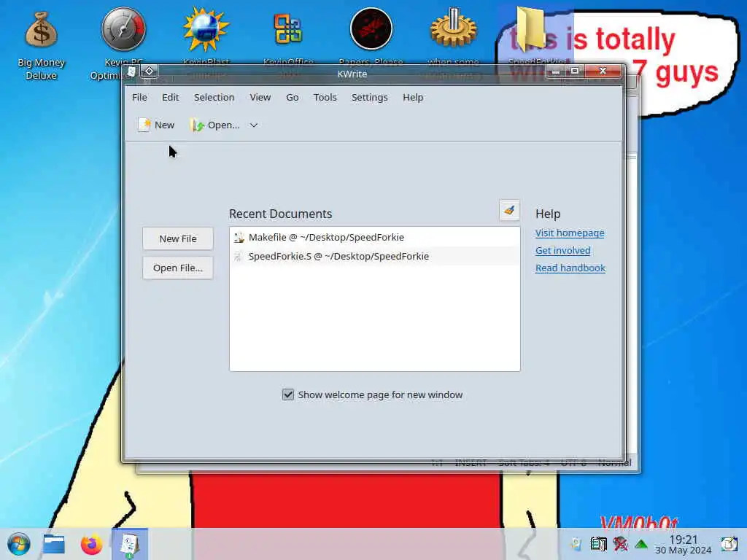This screenshot has height=560, width=747.
Task: Open the Papers, Please round black icon
Action: click(371, 29)
